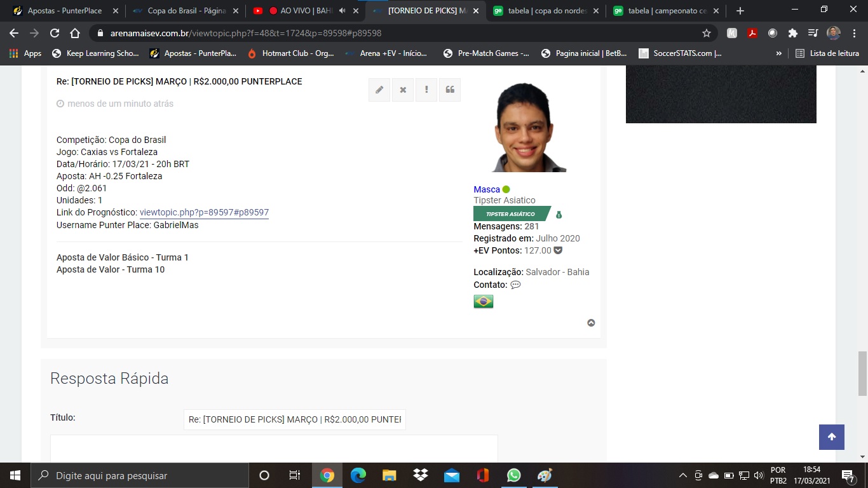Open the Masca username profile link
Viewport: 868px width, 488px height.
point(487,189)
